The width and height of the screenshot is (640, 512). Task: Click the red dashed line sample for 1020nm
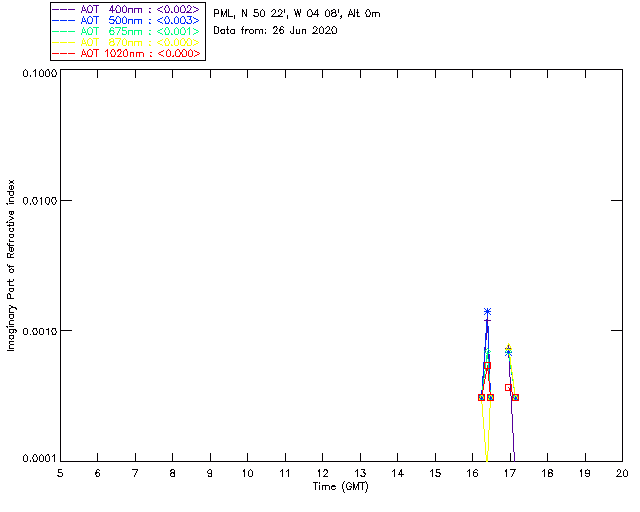click(x=64, y=53)
